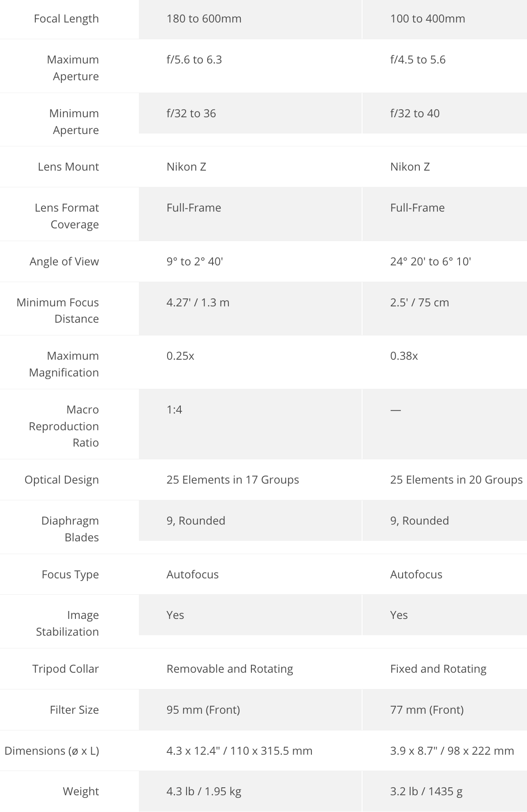The height and width of the screenshot is (812, 527).
Task: Click the Diaphragm Blades label
Action: pos(70,529)
